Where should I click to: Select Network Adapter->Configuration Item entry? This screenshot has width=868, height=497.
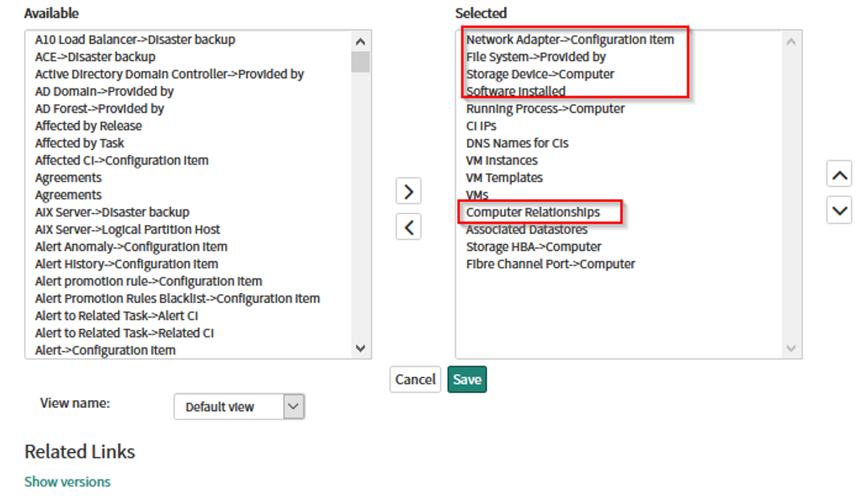(570, 40)
